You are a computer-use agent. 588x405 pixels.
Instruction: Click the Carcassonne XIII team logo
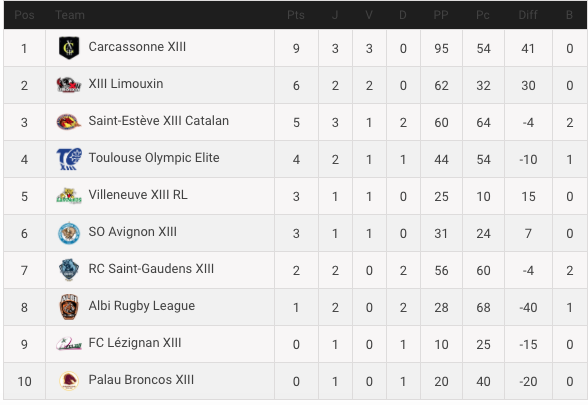(69, 48)
